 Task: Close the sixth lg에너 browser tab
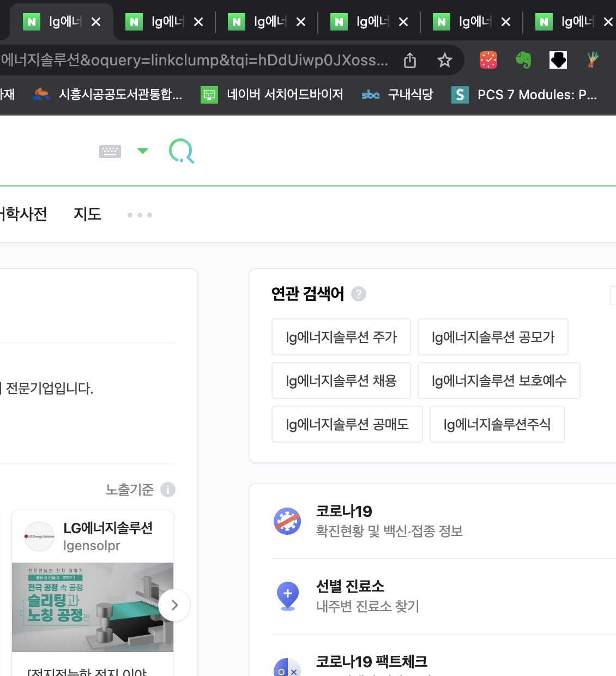(608, 22)
